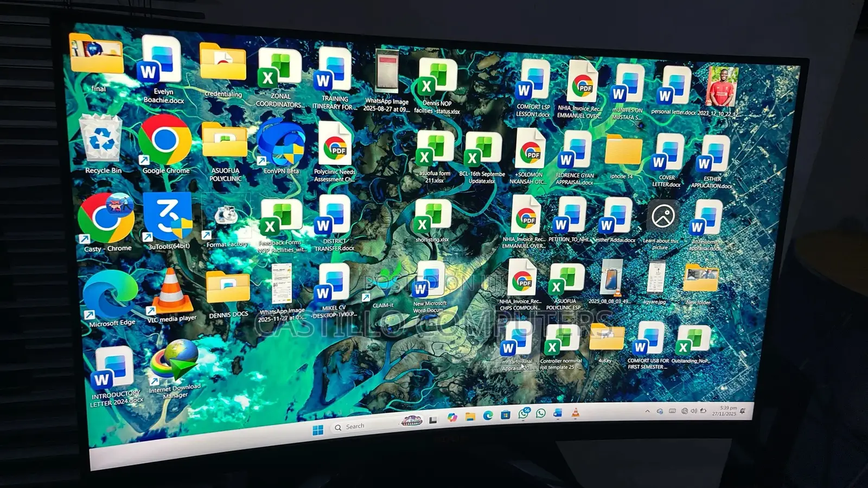
Task: Select mUNITES ON MUSTAFA Word document
Action: point(627,92)
